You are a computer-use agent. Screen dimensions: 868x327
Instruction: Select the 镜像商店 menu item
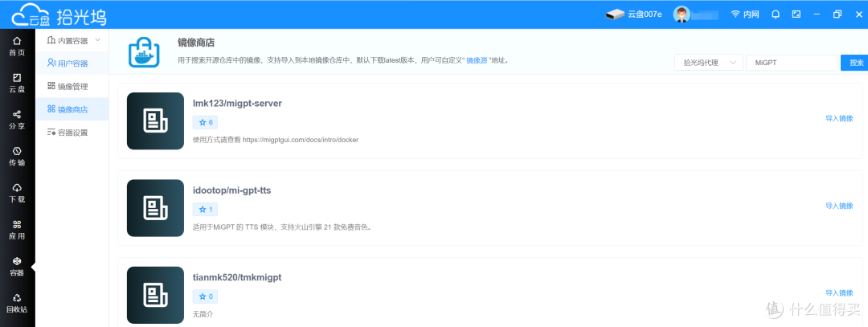coord(72,109)
